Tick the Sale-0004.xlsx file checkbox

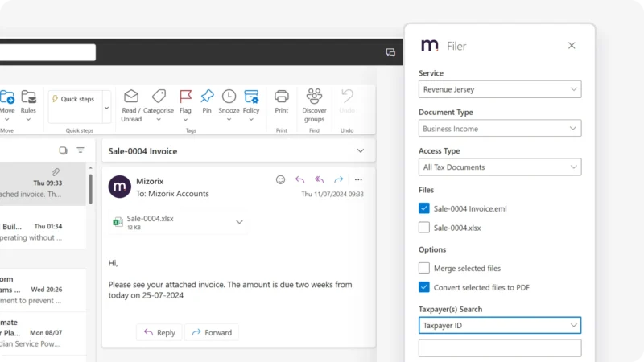(424, 228)
